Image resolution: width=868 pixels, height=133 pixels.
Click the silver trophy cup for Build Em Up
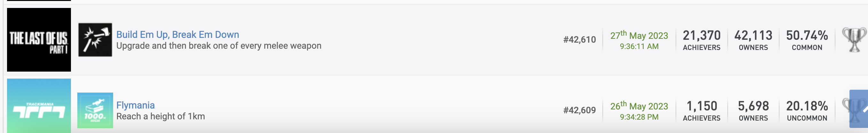[854, 40]
